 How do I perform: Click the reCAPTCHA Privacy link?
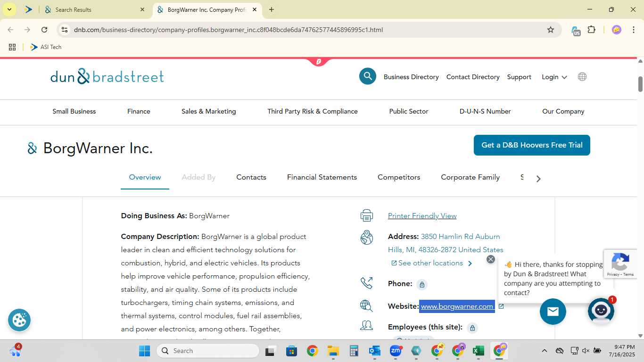click(613, 274)
